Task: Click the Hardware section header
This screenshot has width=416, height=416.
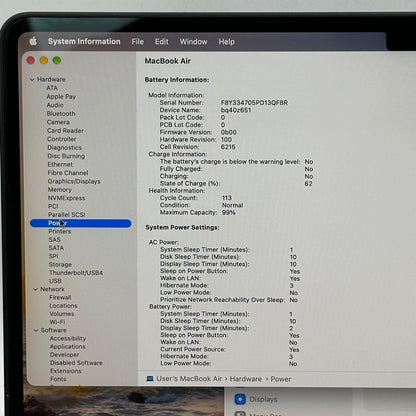Action: [x=51, y=79]
